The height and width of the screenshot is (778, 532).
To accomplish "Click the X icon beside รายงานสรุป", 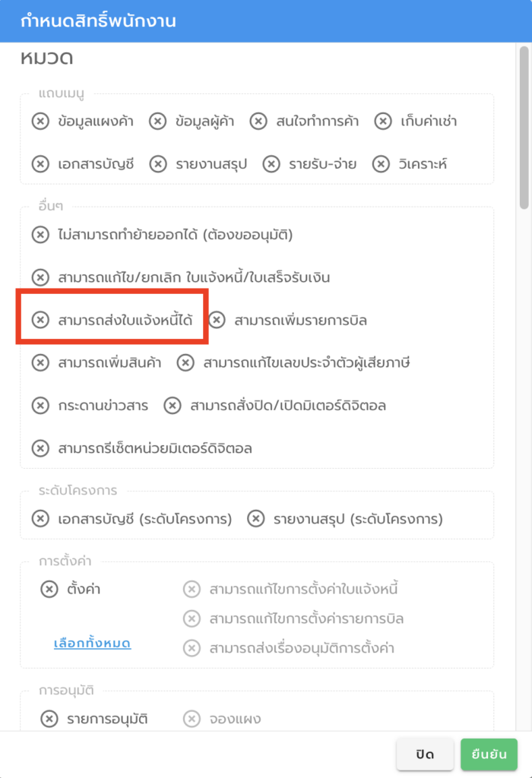I will [157, 163].
